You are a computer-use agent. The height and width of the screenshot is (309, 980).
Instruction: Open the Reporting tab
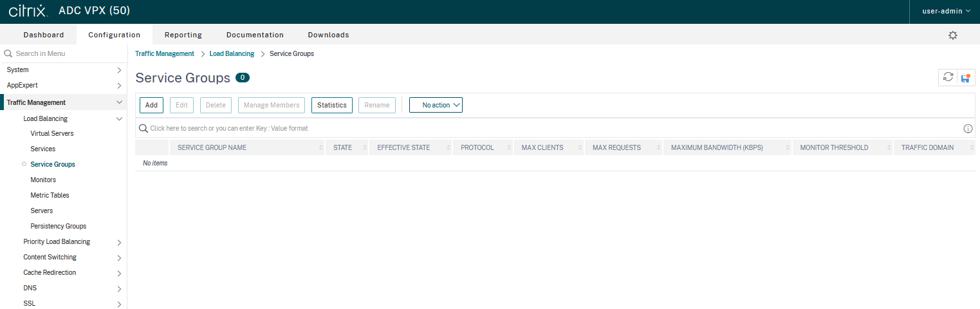(x=183, y=35)
